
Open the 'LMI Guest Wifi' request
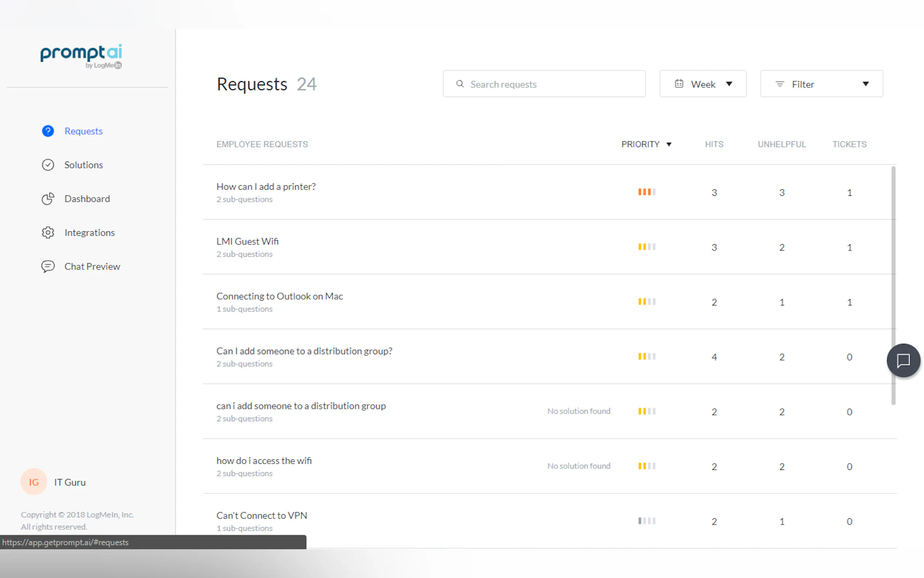pyautogui.click(x=247, y=241)
